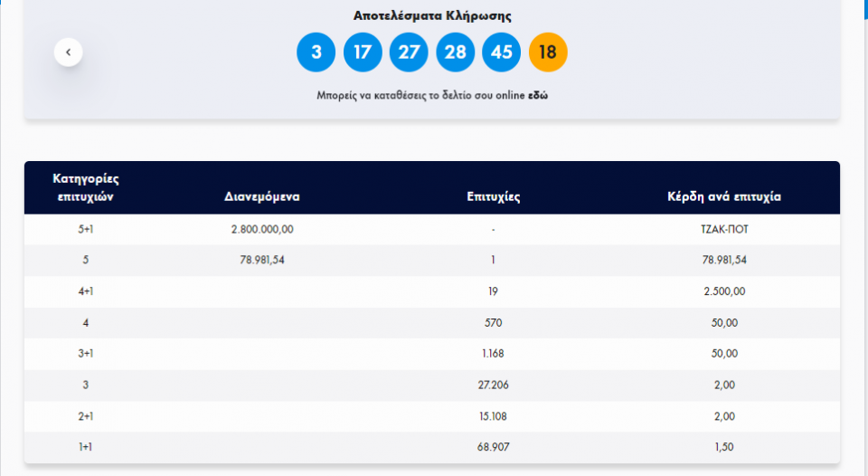
Task: Select the blue ball number 28
Action: [455, 52]
